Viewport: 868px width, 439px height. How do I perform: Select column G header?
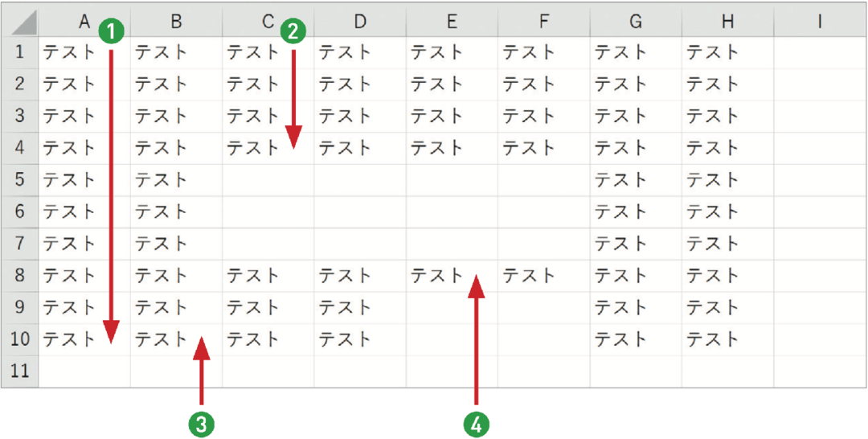636,21
